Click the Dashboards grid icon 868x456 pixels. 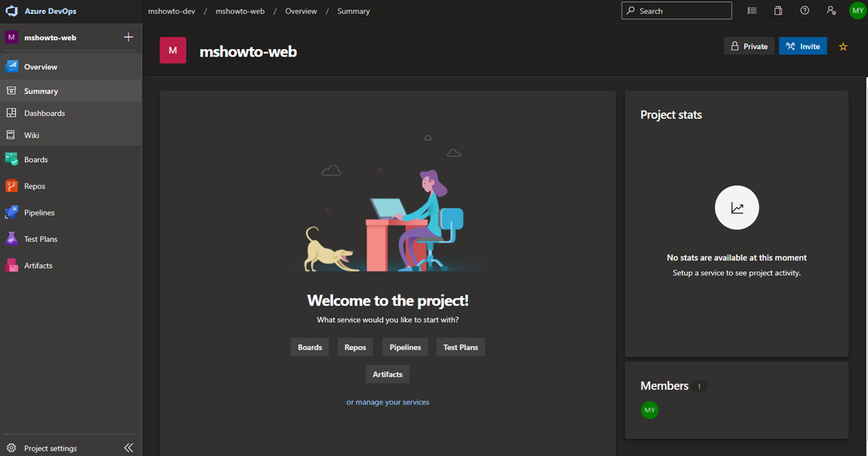pos(11,112)
